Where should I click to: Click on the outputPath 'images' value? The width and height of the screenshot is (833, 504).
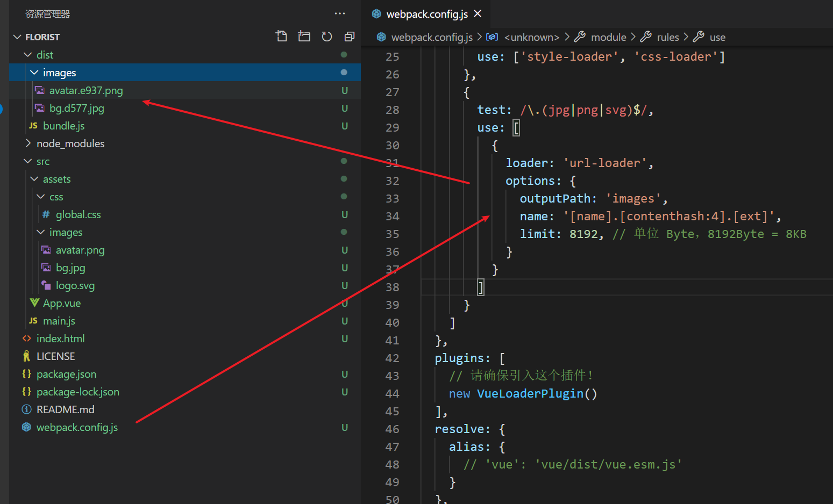point(633,198)
